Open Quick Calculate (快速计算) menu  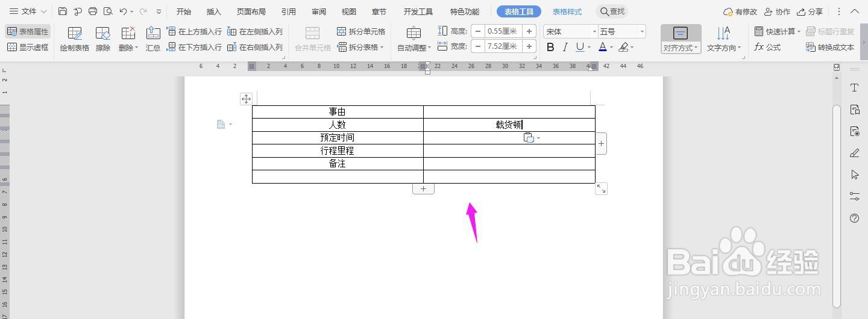[x=778, y=31]
